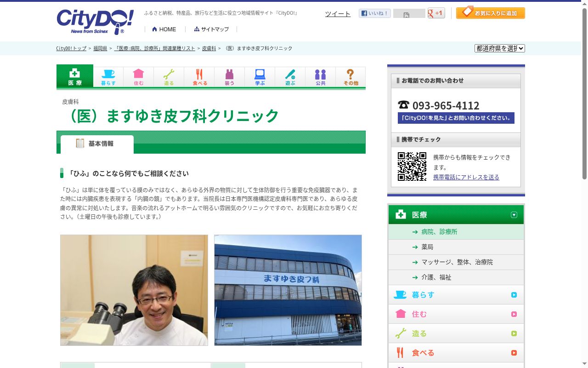This screenshot has height=368, width=588.
Task: Click the Facebook いいね! button
Action: (x=375, y=13)
